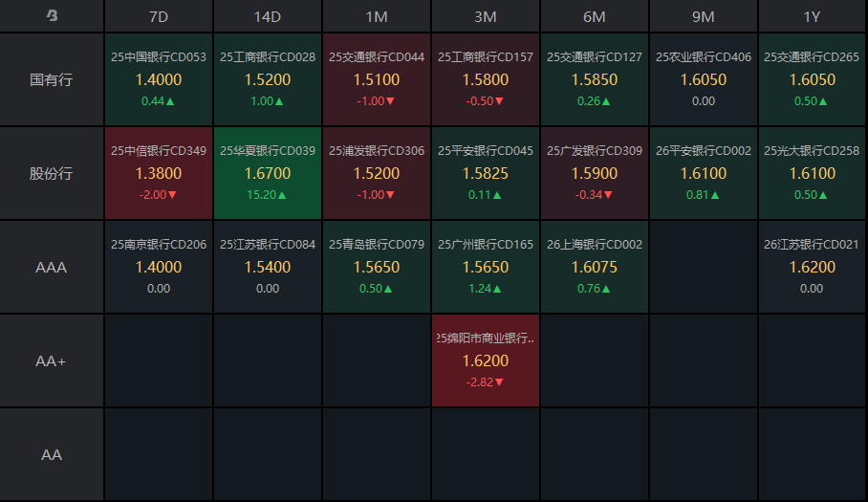Viewport: 868px width, 502px height.
Task: Select the 3M tenor column header
Action: [486, 16]
